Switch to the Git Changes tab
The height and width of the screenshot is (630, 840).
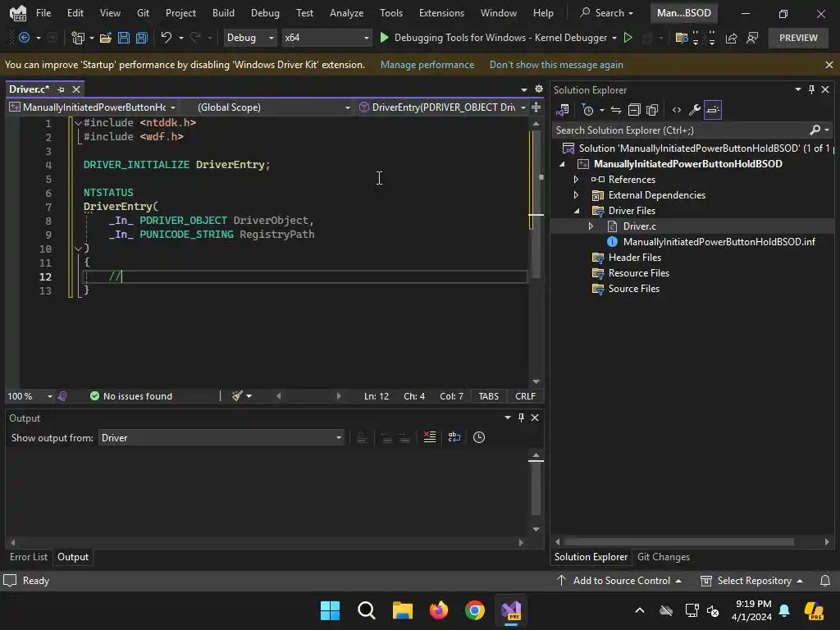click(663, 557)
